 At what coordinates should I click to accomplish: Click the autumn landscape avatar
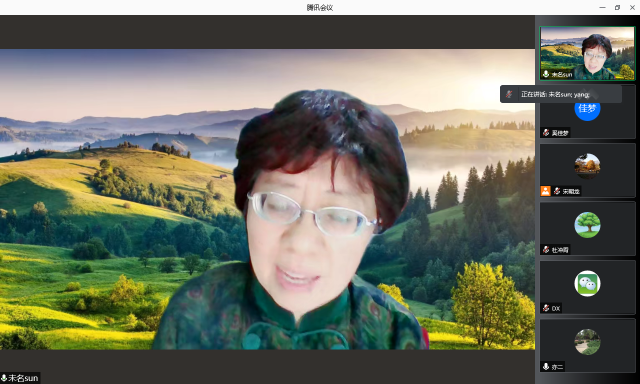click(587, 166)
